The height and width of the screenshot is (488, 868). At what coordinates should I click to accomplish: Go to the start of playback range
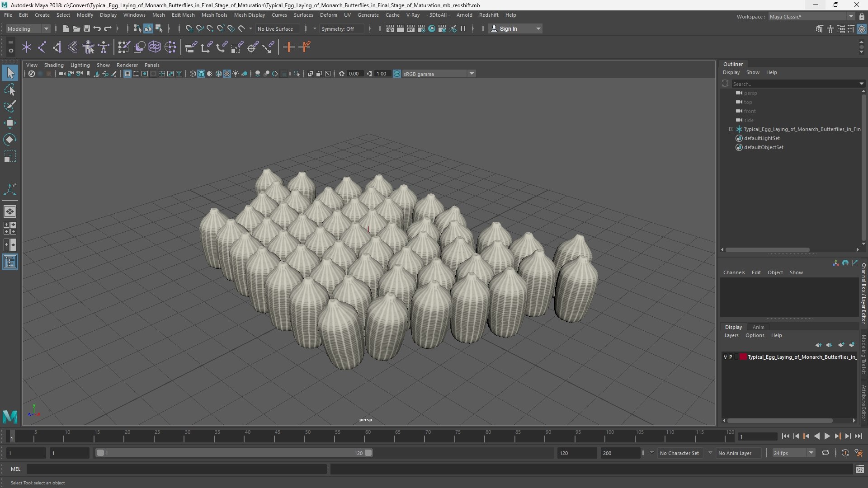[x=785, y=436]
